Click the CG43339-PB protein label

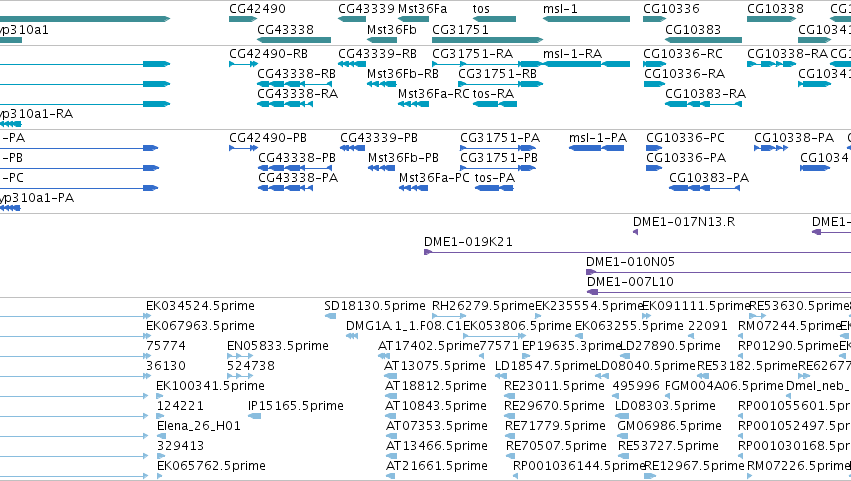point(379,138)
